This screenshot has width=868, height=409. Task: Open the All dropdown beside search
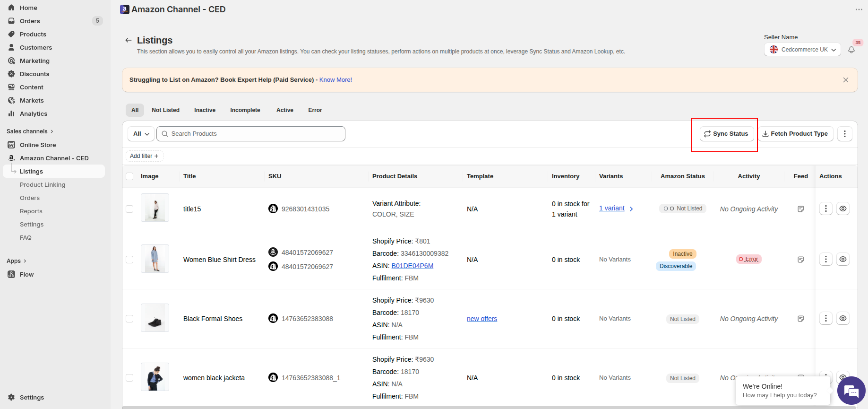[x=141, y=134]
